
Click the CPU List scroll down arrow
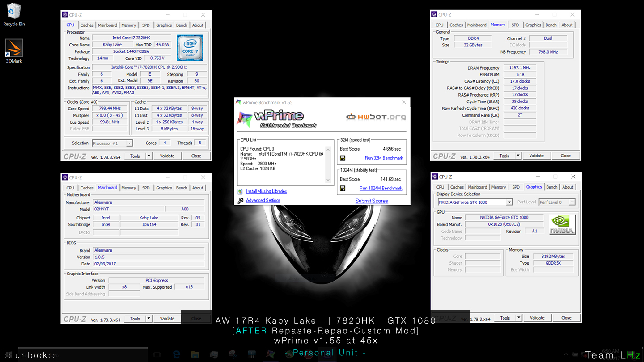(328, 180)
